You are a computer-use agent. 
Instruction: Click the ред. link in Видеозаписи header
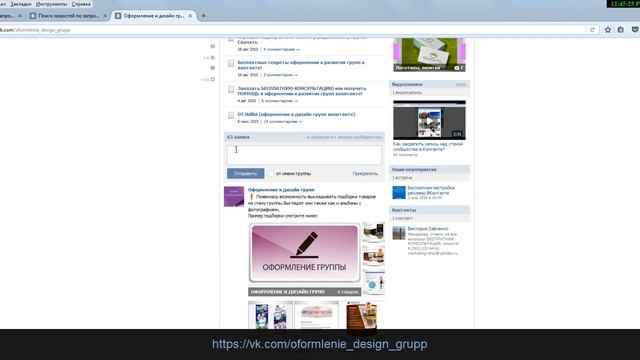[461, 84]
